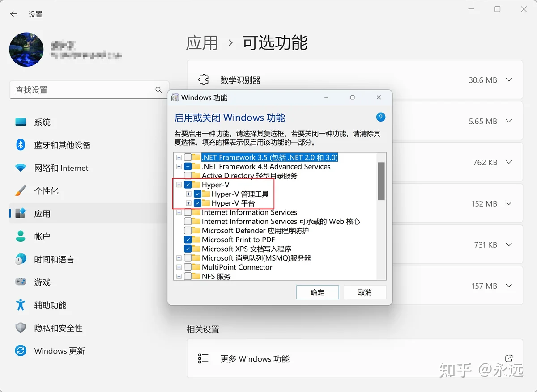Expand NFS 服务 tree node
537x392 pixels.
[x=179, y=276]
